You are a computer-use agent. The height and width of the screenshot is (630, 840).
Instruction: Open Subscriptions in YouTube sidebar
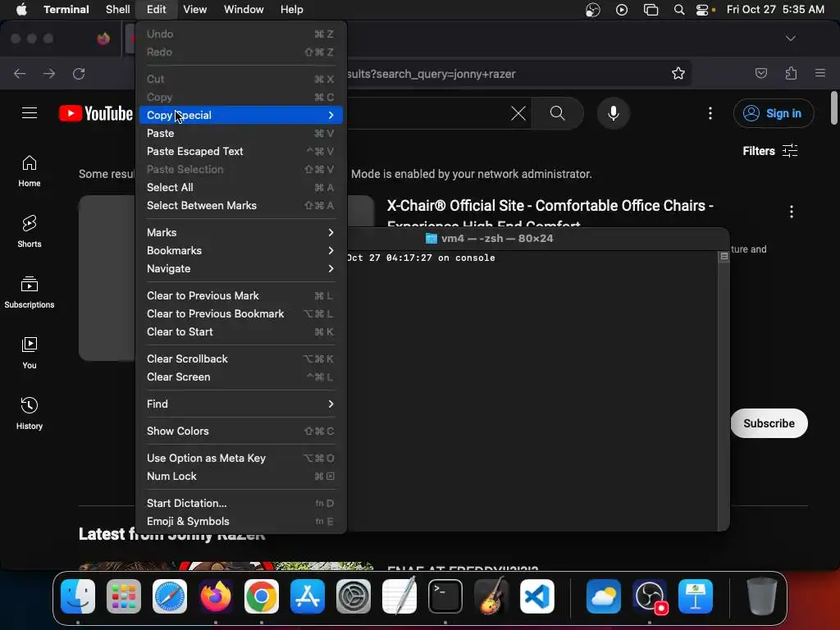30,293
